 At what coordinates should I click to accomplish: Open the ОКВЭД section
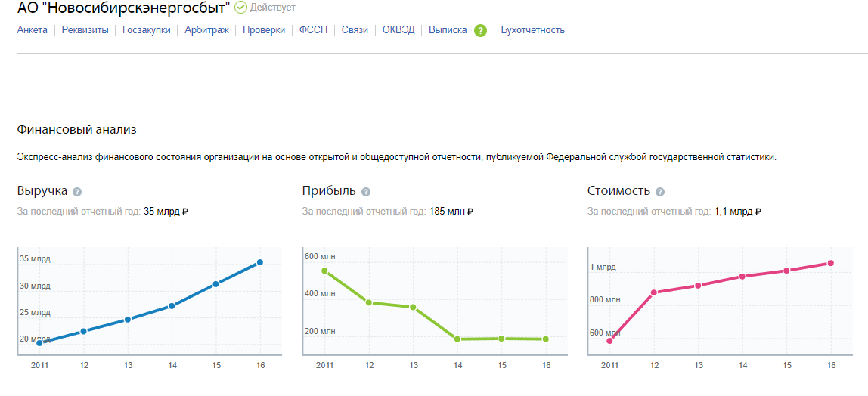(x=398, y=30)
